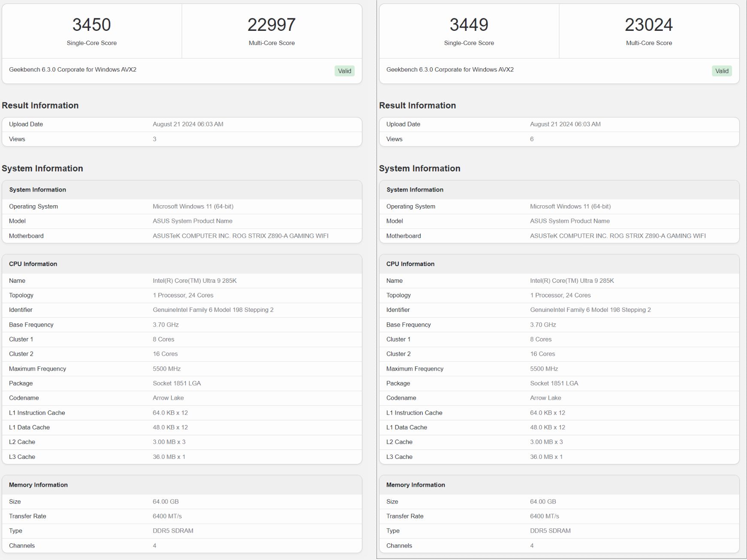Click the 64.0 KB x 12 L1 instruction cache on left

pyautogui.click(x=170, y=413)
